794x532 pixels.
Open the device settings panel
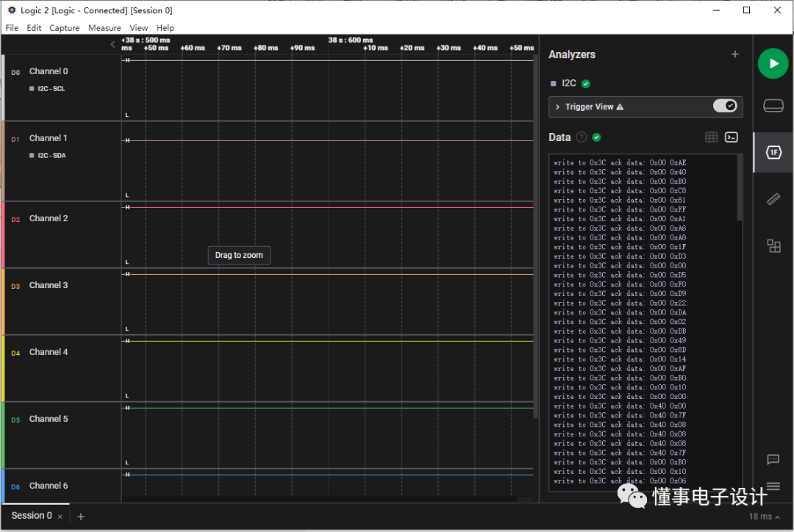point(773,105)
